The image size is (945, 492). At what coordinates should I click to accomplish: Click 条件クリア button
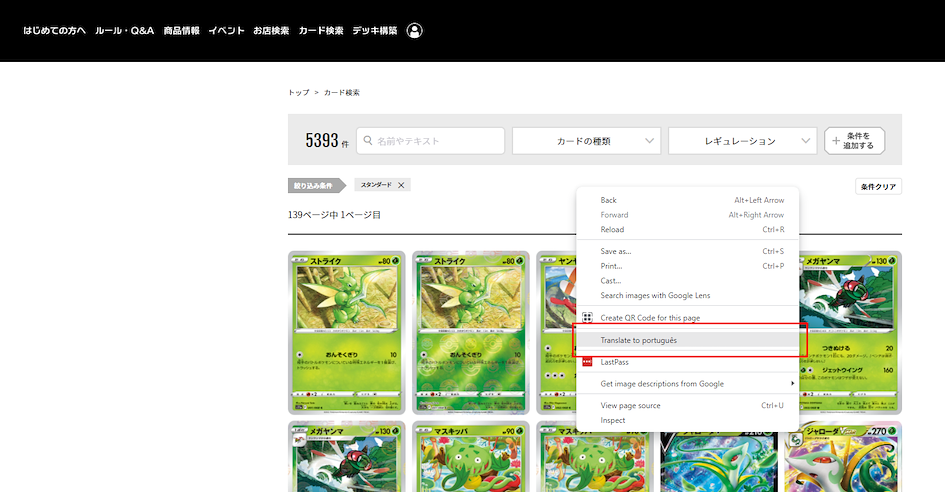[878, 187]
